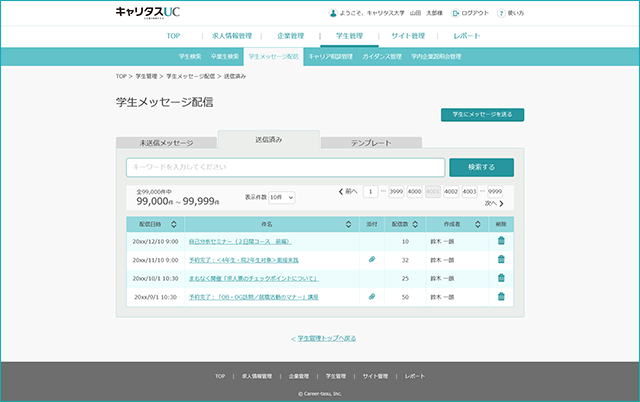Open 求人情報管理 in main navigation
640x402 pixels.
[x=232, y=36]
